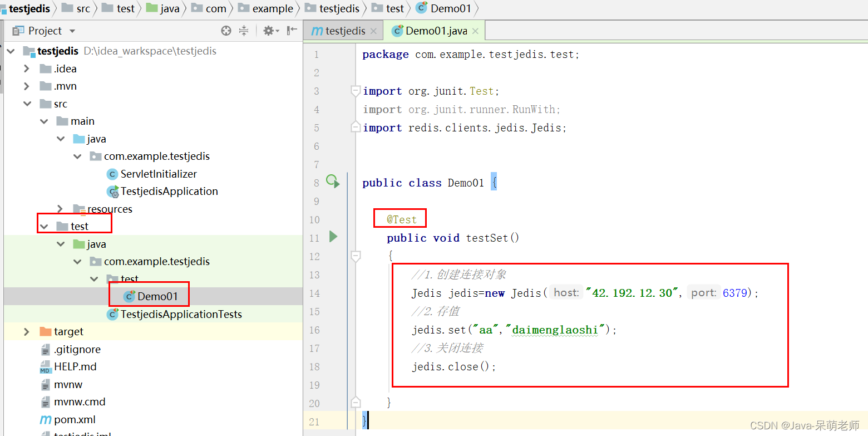Screen dimensions: 868x436
Task: Click the .idea folder icon
Action: tap(46, 68)
